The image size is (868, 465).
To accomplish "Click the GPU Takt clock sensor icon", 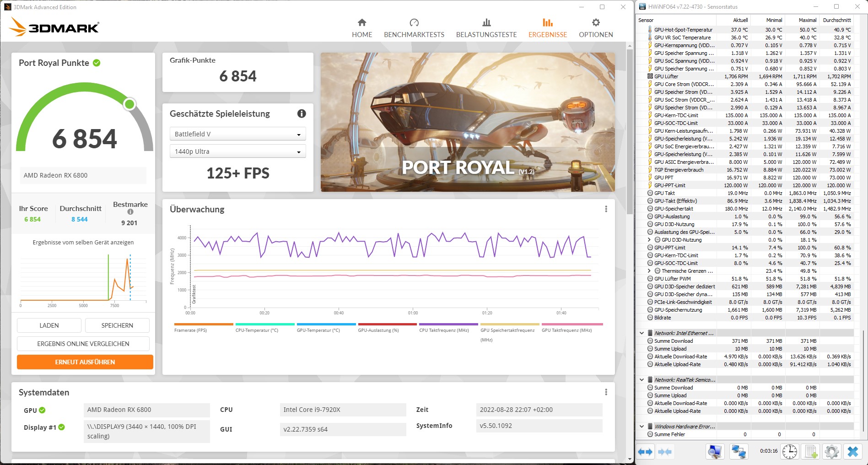I will 650,193.
